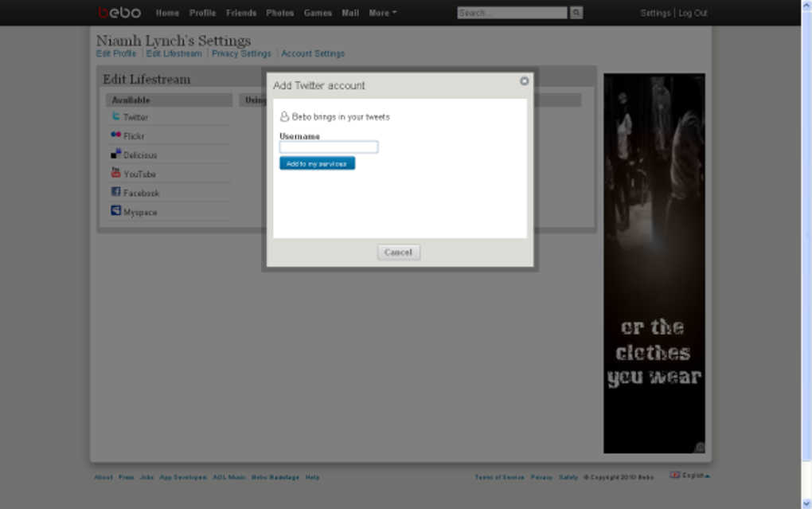Image resolution: width=812 pixels, height=509 pixels.
Task: Click scrollbar down arrow
Action: [x=806, y=503]
